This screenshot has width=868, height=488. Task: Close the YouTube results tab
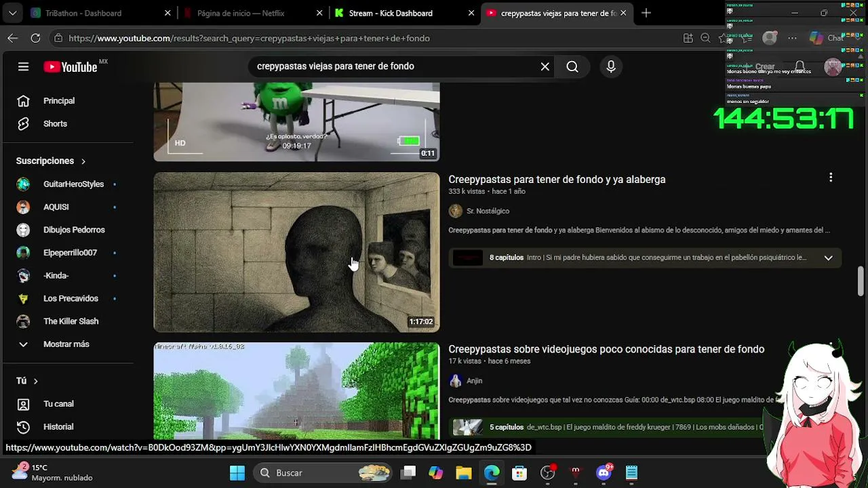(x=623, y=13)
